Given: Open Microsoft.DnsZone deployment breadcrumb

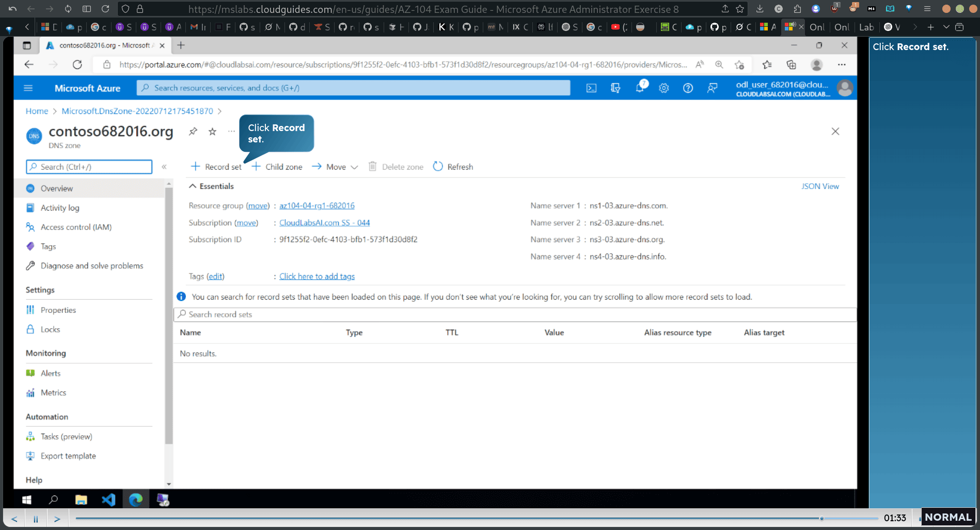Looking at the screenshot, I should coord(137,111).
